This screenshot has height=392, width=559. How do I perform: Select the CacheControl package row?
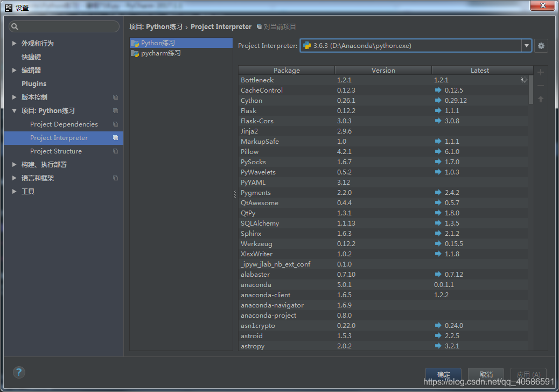point(383,90)
